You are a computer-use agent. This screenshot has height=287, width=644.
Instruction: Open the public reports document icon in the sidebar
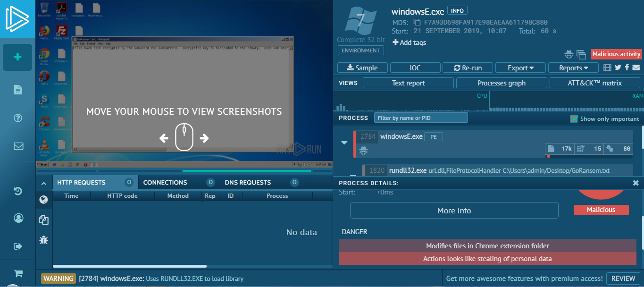pyautogui.click(x=18, y=89)
